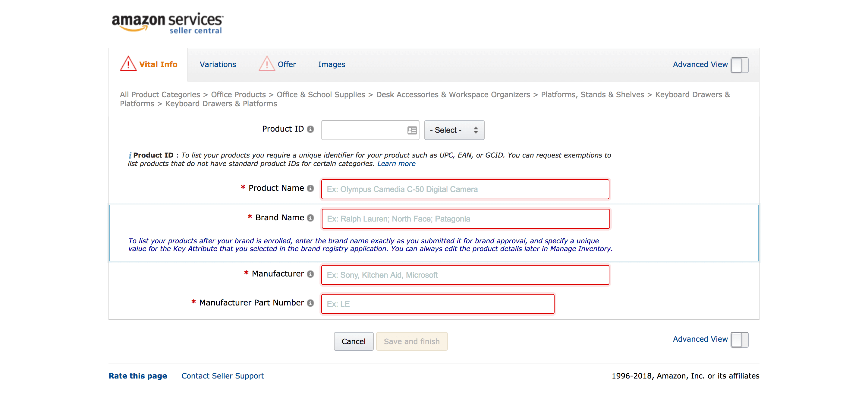Open the Images tab
Screen dimensions: 868x393
click(331, 64)
